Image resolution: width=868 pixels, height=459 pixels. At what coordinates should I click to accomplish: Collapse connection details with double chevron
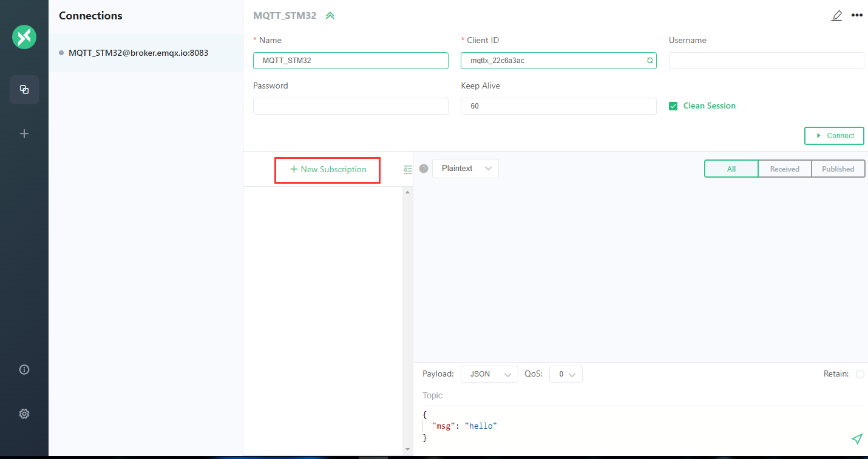(330, 16)
